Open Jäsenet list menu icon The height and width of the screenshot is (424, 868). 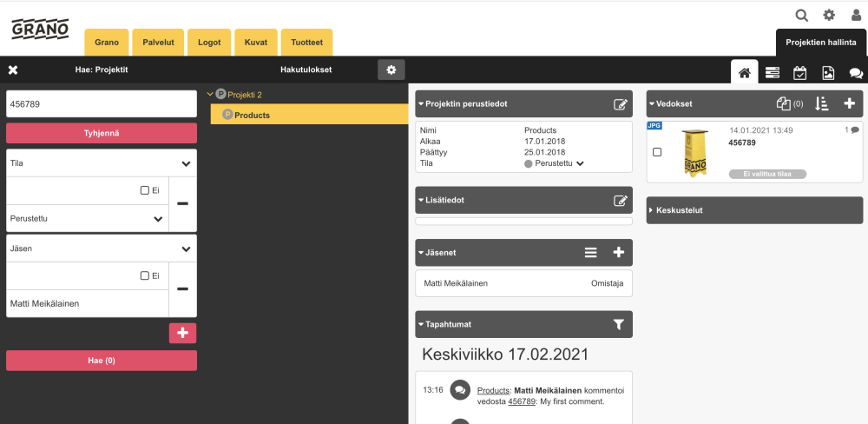(590, 253)
